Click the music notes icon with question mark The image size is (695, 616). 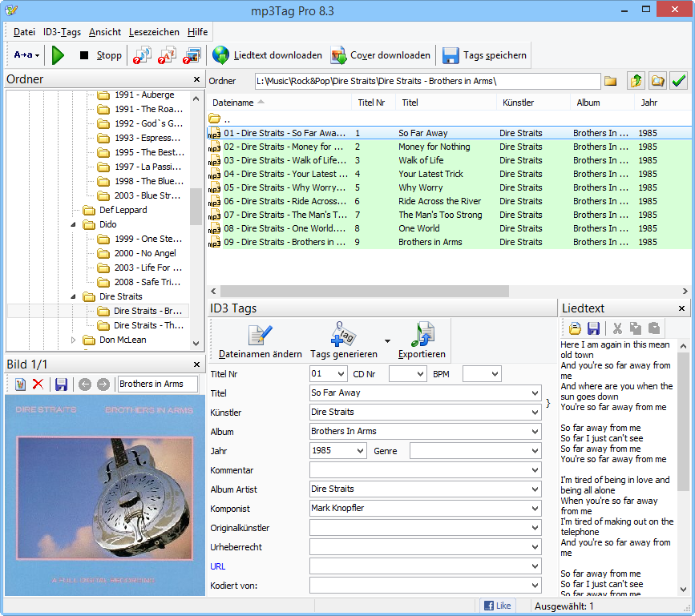[x=142, y=55]
